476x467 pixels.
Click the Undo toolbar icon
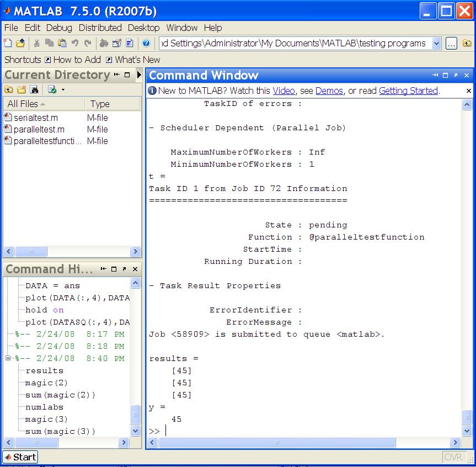(x=74, y=43)
